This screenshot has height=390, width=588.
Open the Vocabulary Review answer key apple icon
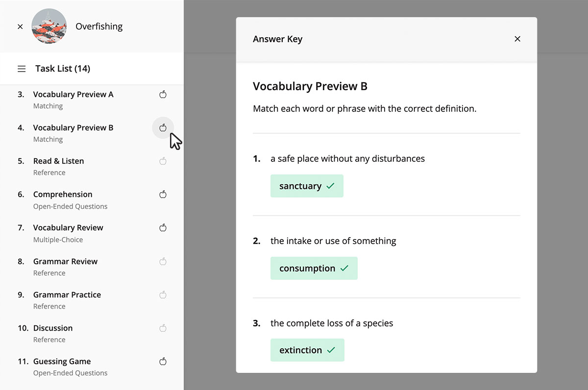coord(163,228)
